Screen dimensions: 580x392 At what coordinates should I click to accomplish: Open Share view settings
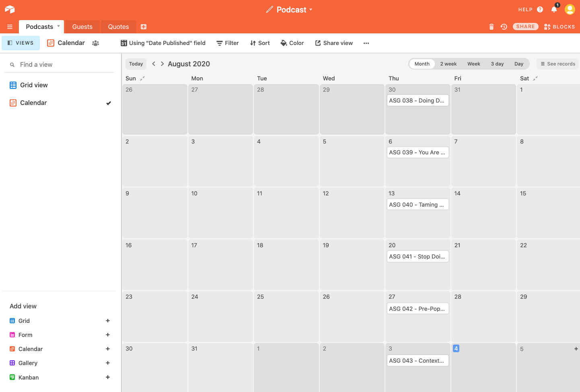(333, 43)
